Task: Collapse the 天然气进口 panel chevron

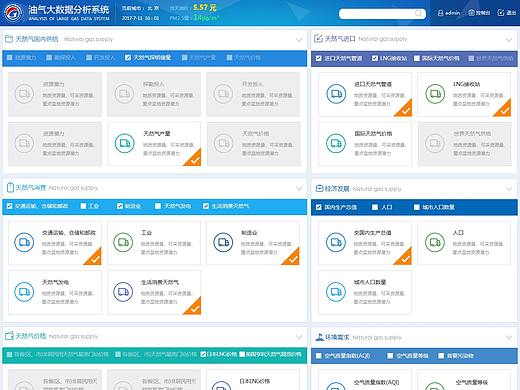Action: pos(509,40)
